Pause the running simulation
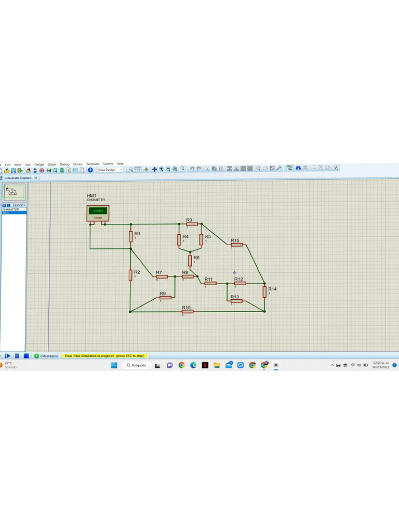This screenshot has width=399, height=532. [17, 356]
